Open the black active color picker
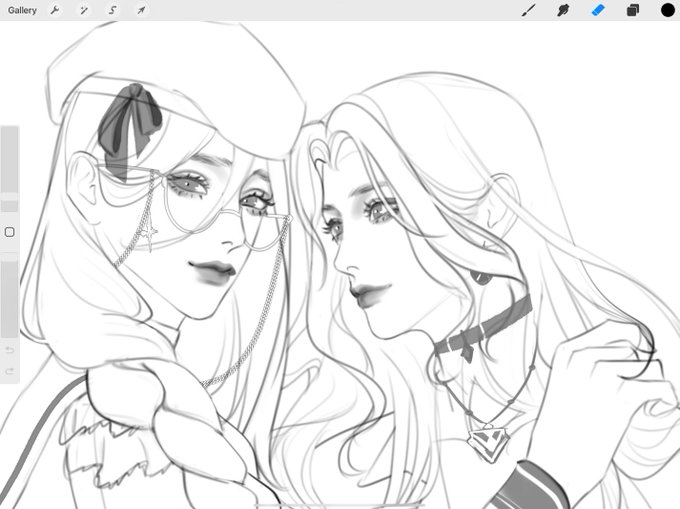This screenshot has width=680, height=509. click(x=668, y=10)
